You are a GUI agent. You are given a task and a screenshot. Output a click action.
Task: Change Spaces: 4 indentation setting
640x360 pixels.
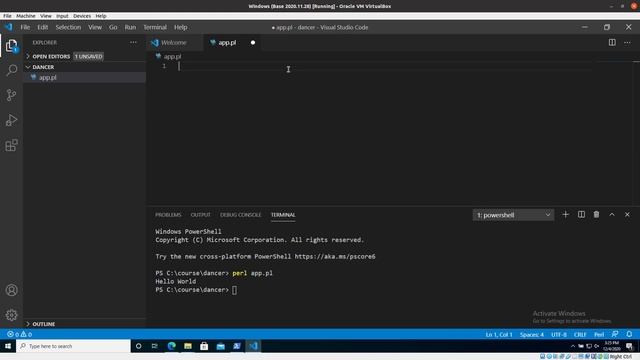point(531,334)
